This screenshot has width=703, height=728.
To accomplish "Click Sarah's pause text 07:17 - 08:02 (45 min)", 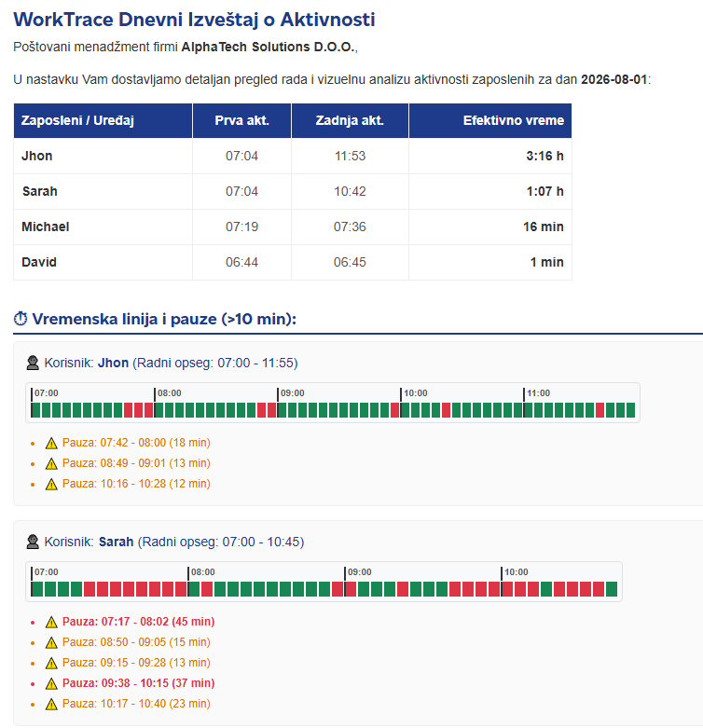I will coord(138,622).
